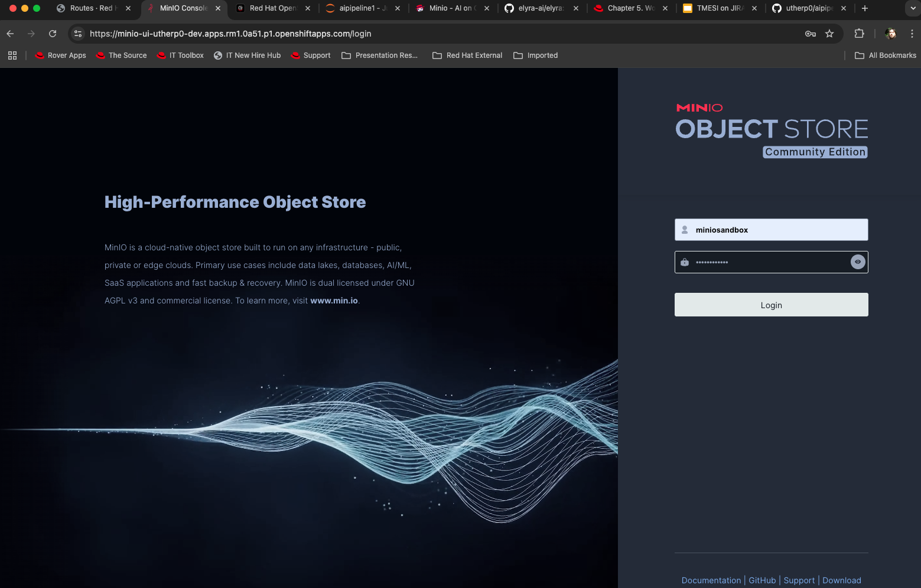Open the All Bookmarks folder
Screen dimensions: 921x588
point(886,55)
